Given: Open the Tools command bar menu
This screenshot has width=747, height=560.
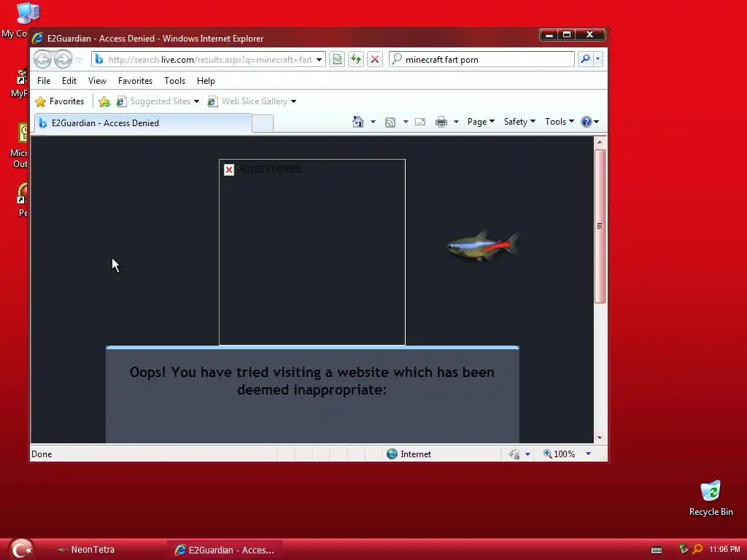Looking at the screenshot, I should click(560, 122).
